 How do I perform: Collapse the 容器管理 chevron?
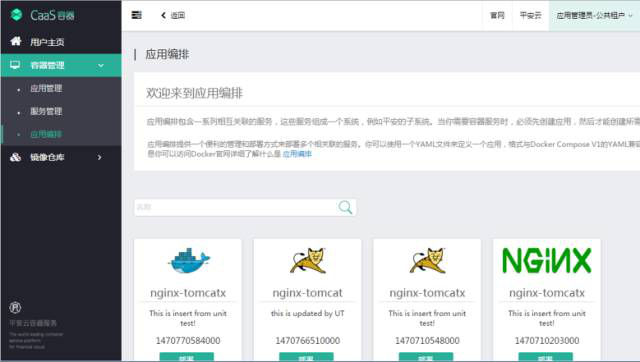(100, 65)
